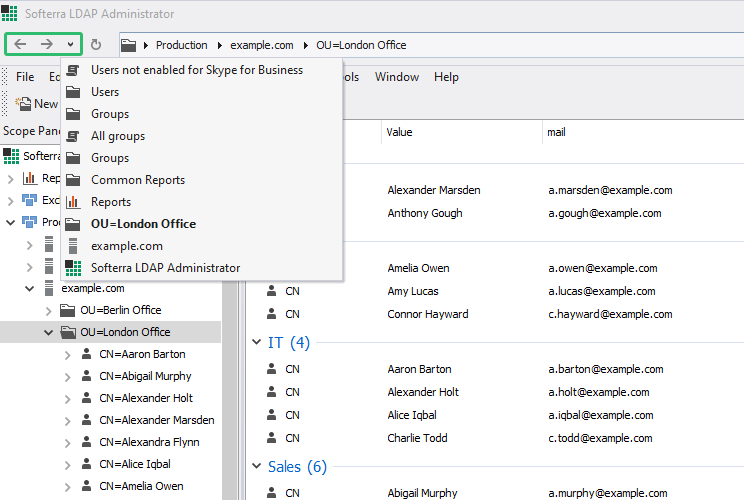
Task: Click the user icon in Charlie Todd row
Action: point(271,437)
